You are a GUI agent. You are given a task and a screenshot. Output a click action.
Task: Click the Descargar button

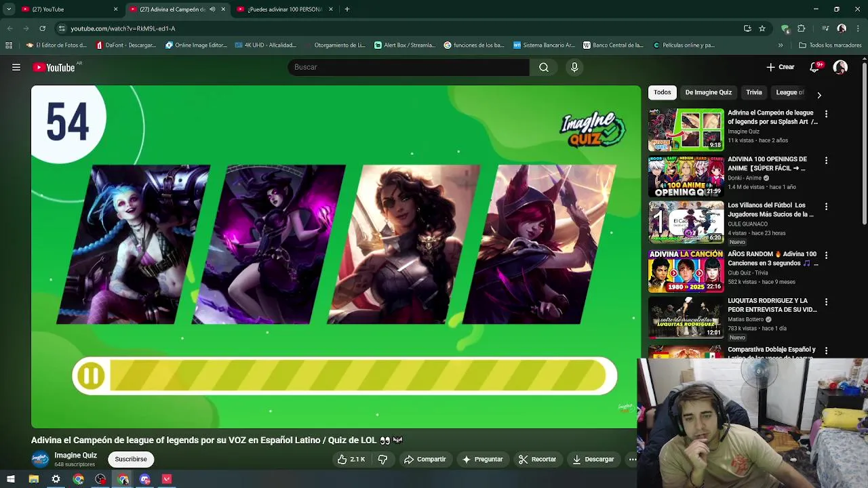coord(593,459)
